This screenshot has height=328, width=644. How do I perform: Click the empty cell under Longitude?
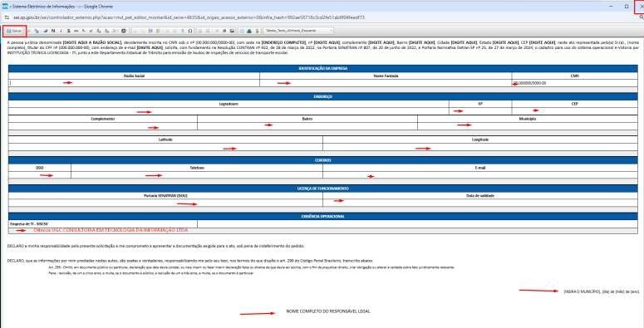point(480,147)
